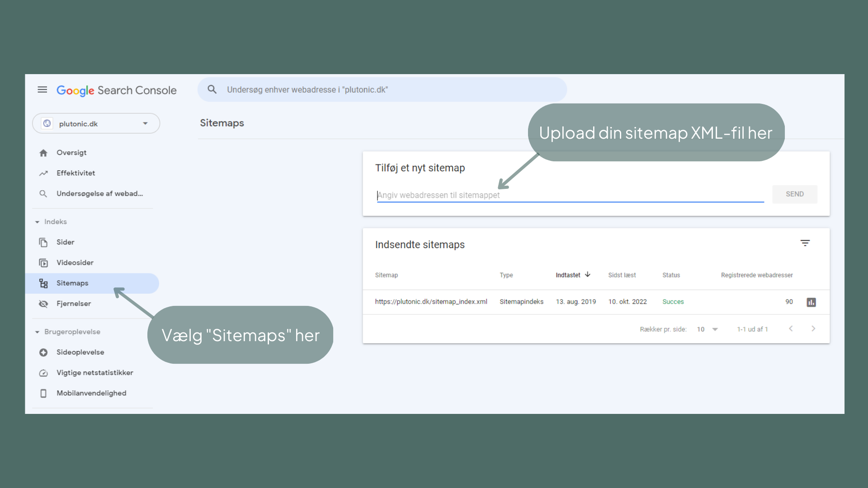Open the https://plutonic.dk/sitemap_index.xml entry
The width and height of the screenshot is (868, 488).
tap(431, 302)
